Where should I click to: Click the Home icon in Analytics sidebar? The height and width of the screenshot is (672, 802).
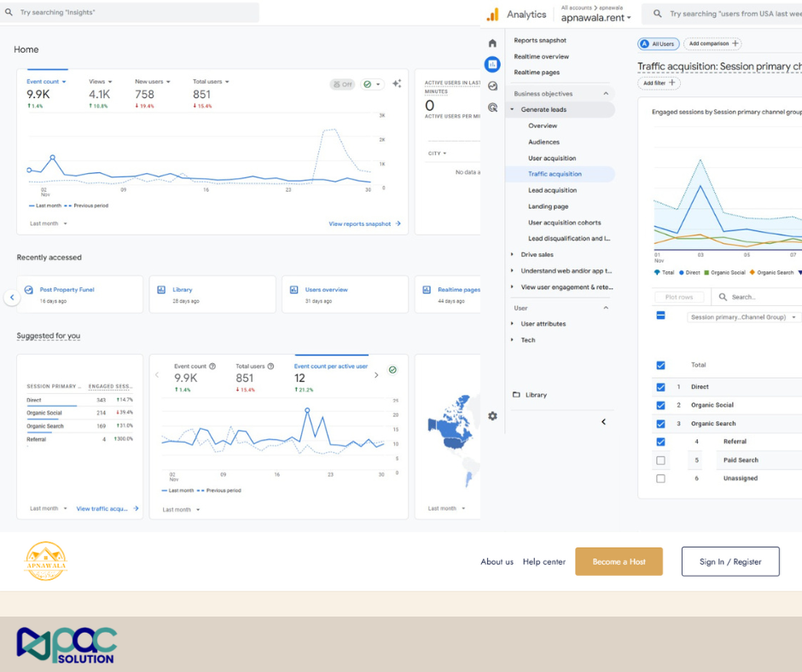click(492, 43)
